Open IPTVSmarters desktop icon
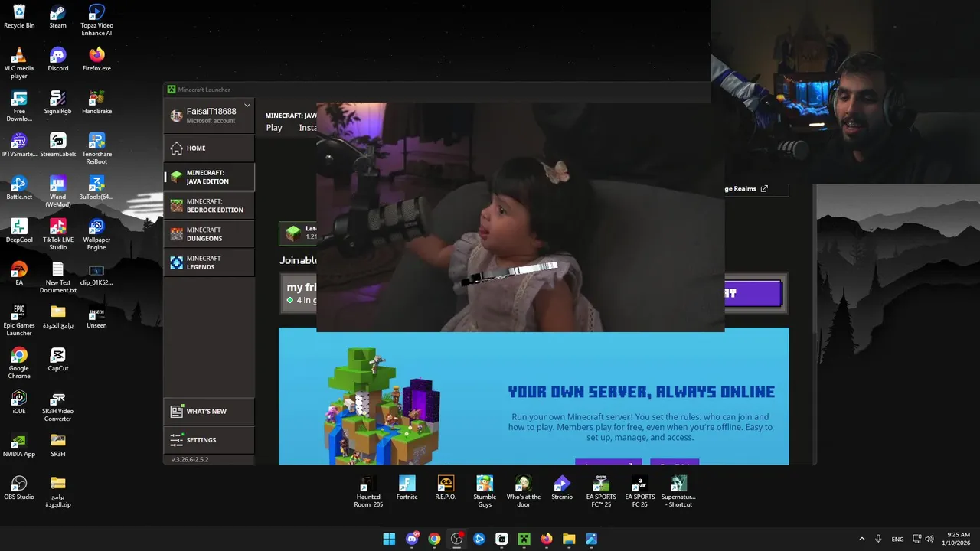 [19, 145]
